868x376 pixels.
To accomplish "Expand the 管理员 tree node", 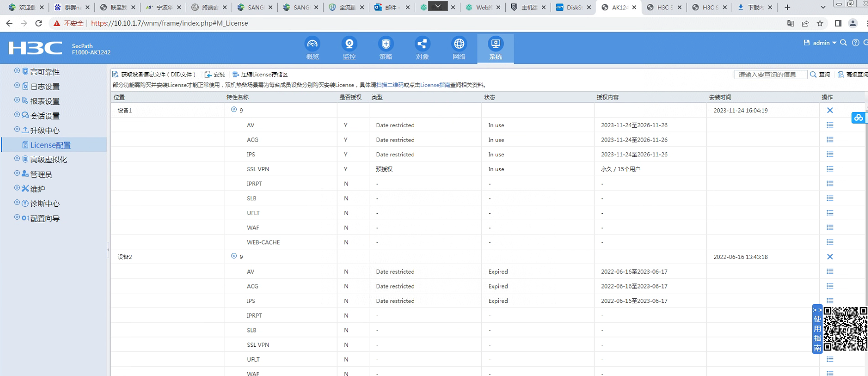I will click(17, 174).
